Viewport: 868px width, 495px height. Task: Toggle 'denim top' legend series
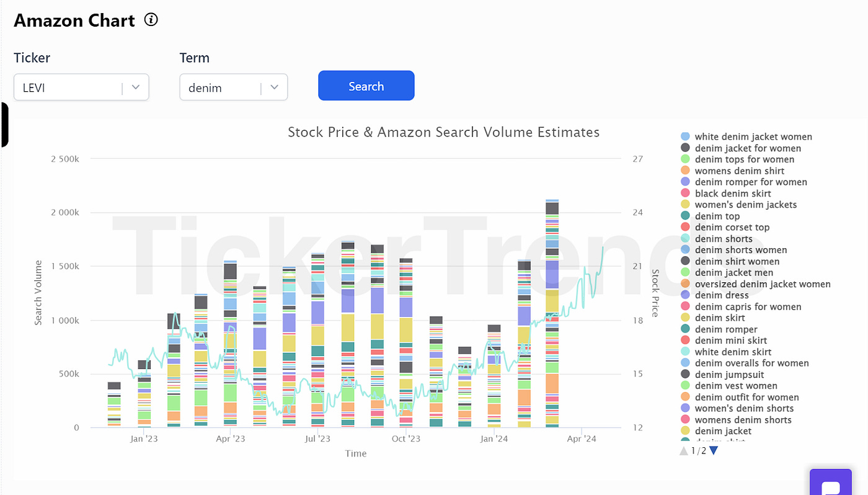click(x=710, y=216)
